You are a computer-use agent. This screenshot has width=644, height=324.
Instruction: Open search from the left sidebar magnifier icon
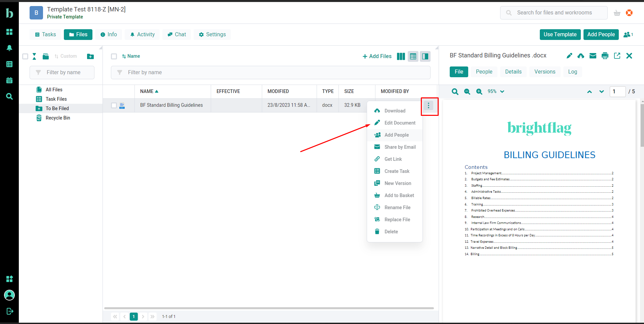click(9, 96)
